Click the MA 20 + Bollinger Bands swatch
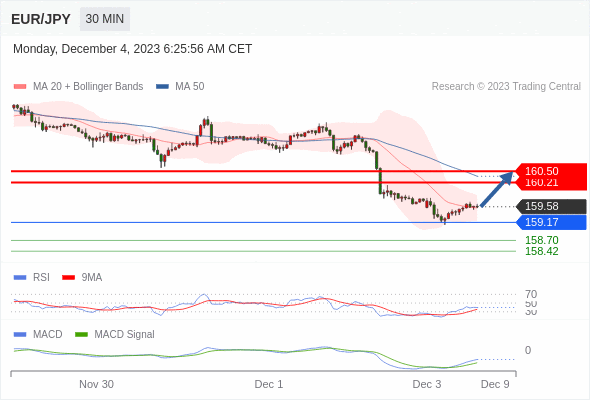Viewport: 590px width, 400px height. [20, 87]
